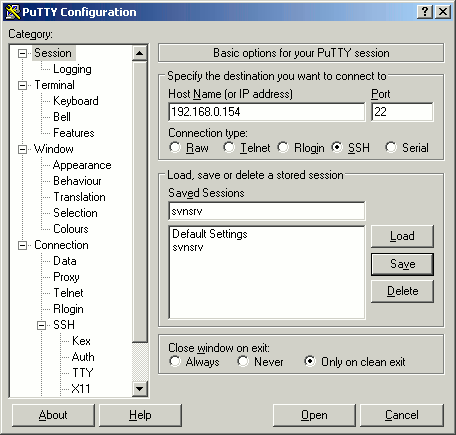Open the Behaviour category

[x=77, y=181]
